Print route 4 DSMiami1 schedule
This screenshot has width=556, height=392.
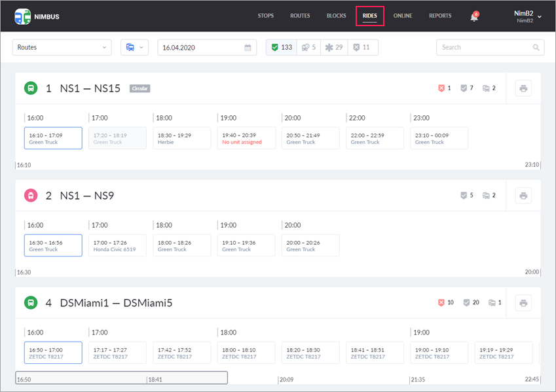523,303
